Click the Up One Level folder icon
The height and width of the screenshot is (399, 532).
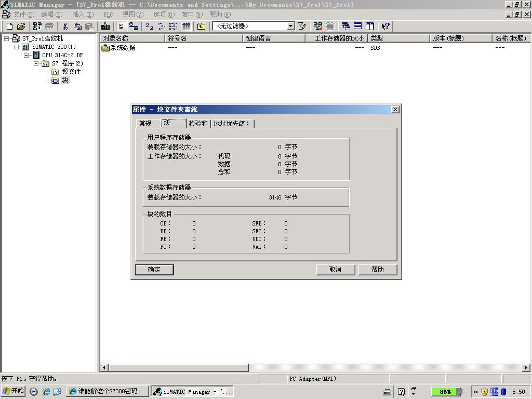(201, 26)
